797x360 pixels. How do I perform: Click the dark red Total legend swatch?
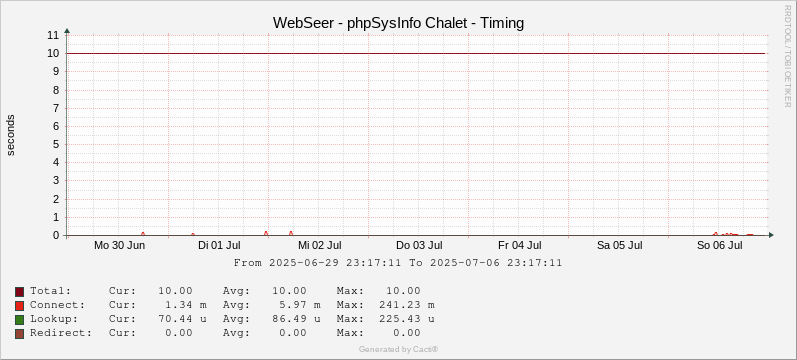click(x=19, y=292)
